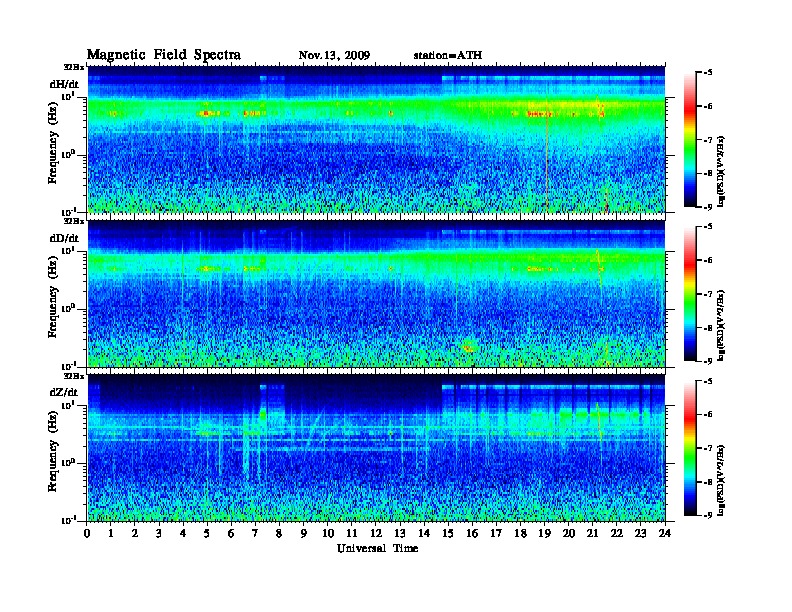
Task: Select the date text "Nov. 13, 2009"
Action: point(334,56)
